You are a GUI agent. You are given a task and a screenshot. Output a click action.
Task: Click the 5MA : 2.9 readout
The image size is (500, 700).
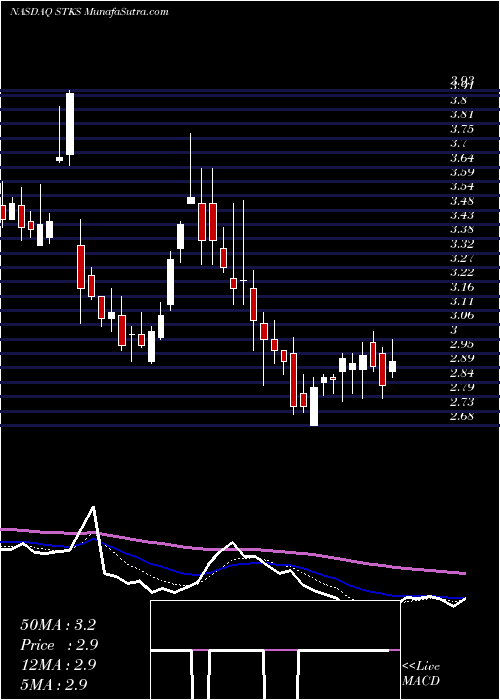(53, 684)
